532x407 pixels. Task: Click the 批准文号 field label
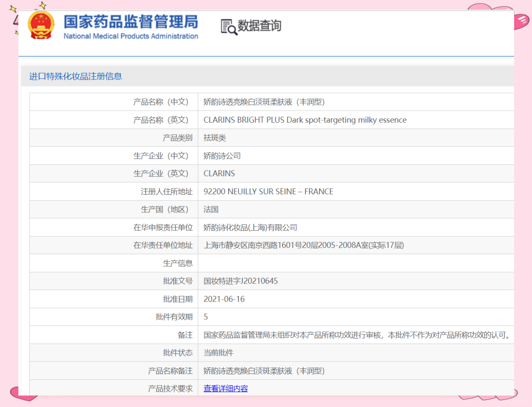tap(178, 281)
